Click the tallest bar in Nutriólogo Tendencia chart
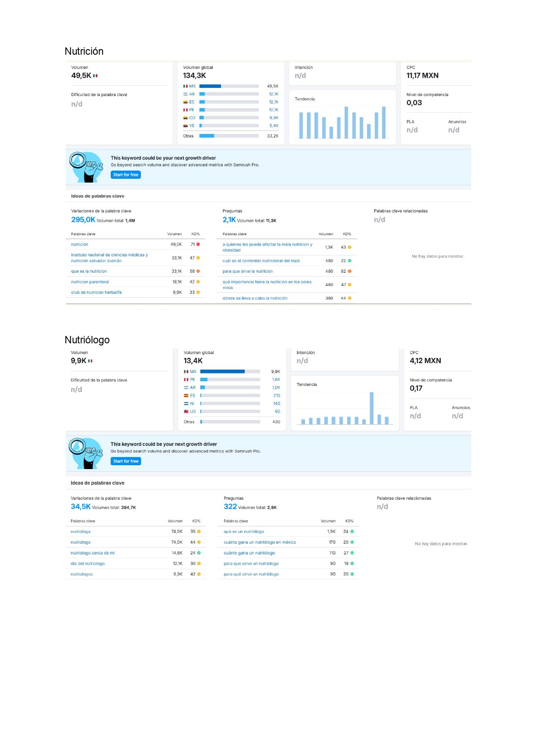This screenshot has width=535, height=756. (371, 408)
